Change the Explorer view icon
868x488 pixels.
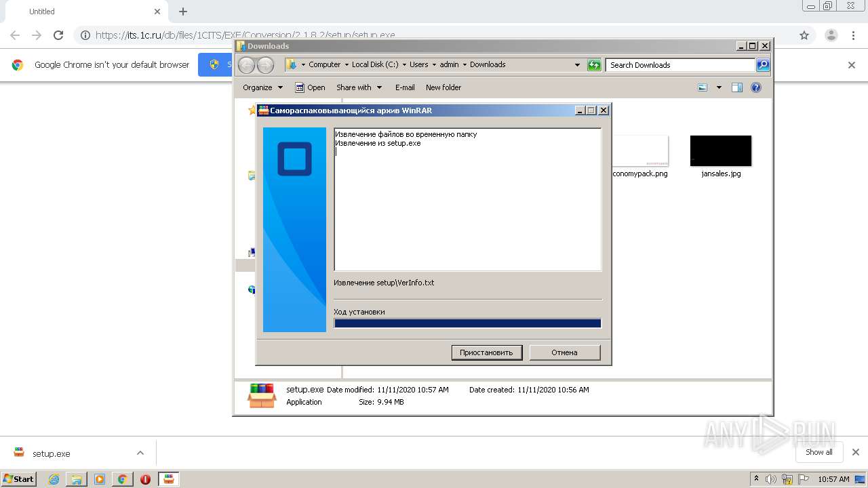point(703,87)
